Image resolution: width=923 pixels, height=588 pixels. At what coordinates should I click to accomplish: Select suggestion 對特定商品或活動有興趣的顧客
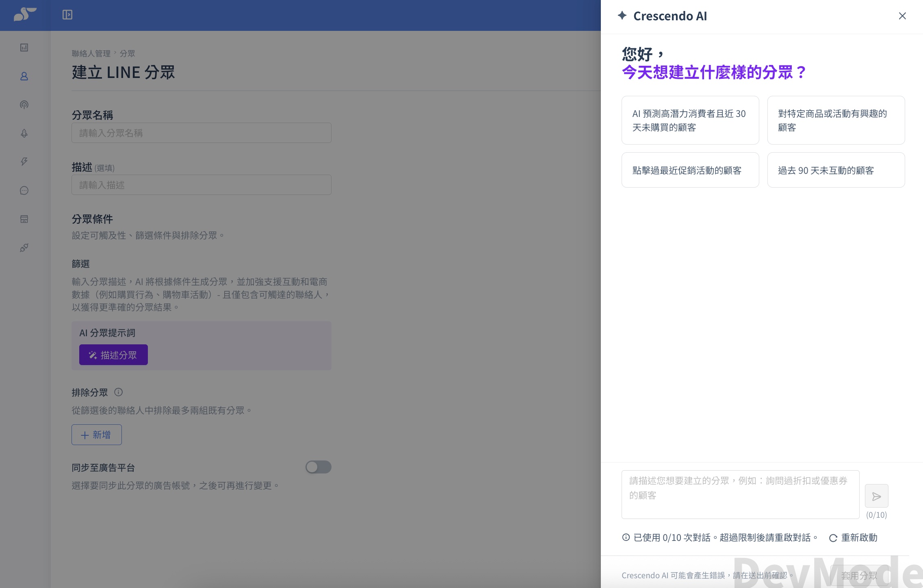point(836,120)
